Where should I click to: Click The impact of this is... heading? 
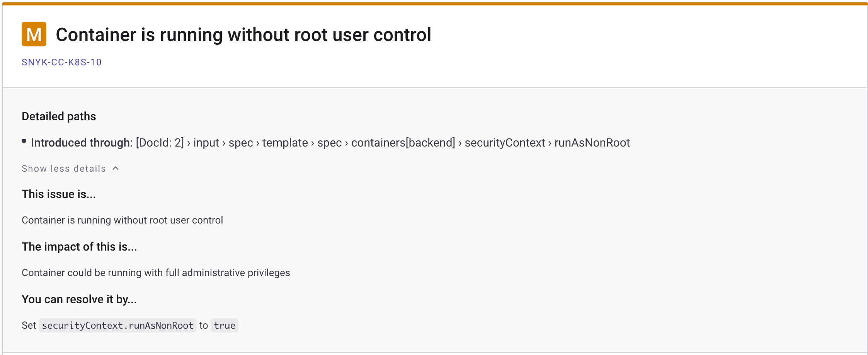[79, 247]
